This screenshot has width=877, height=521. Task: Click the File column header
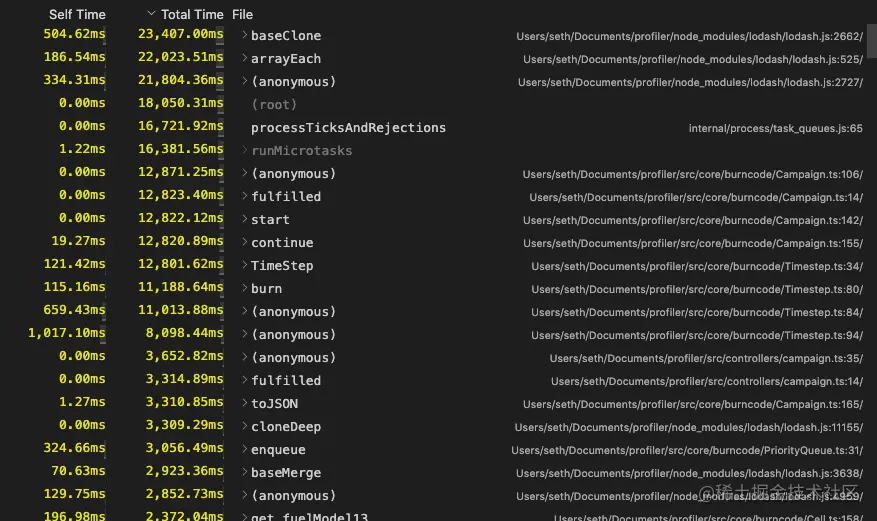(242, 15)
